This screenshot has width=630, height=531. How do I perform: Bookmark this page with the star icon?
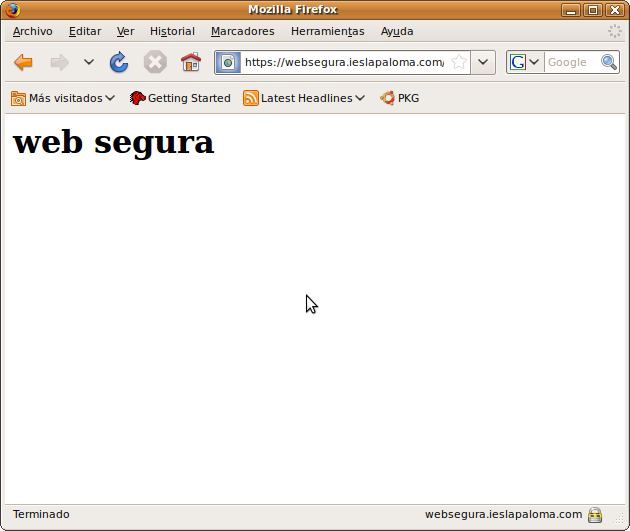click(x=459, y=62)
